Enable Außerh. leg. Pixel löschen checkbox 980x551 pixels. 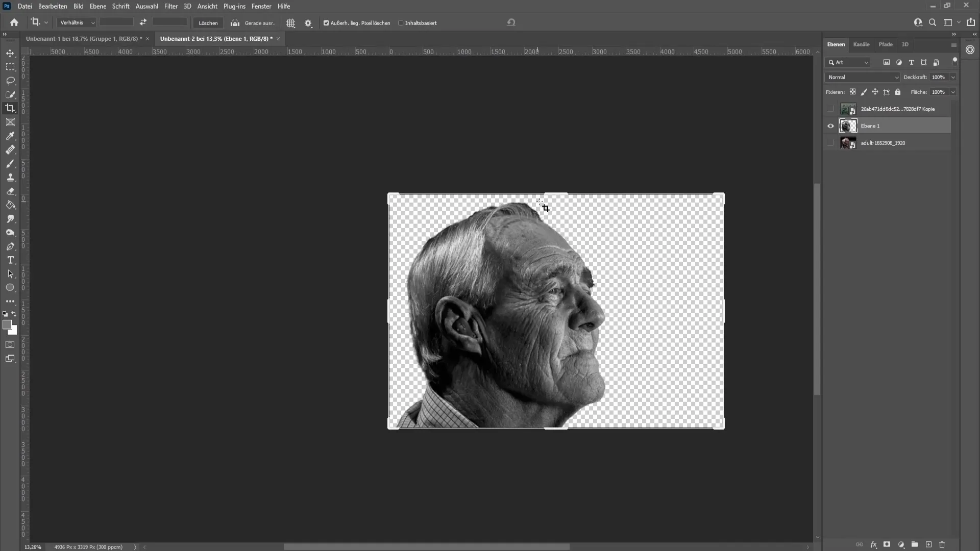pyautogui.click(x=327, y=23)
